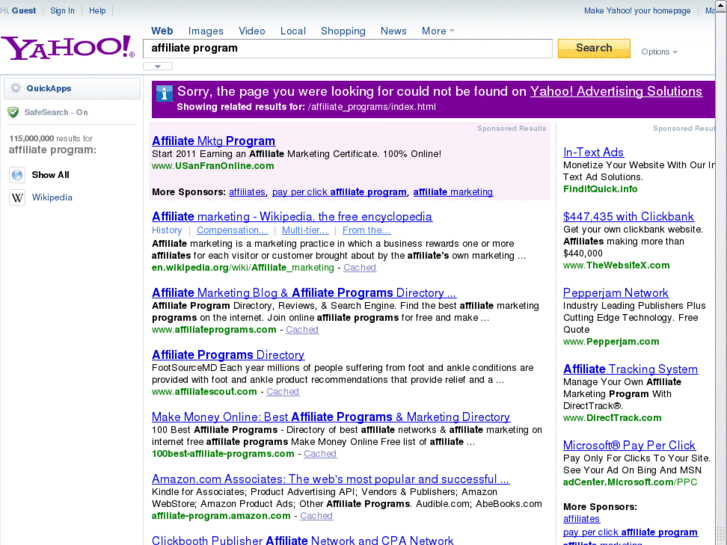This screenshot has height=545, width=727.
Task: Toggle SafeSearch - On setting
Action: [56, 112]
